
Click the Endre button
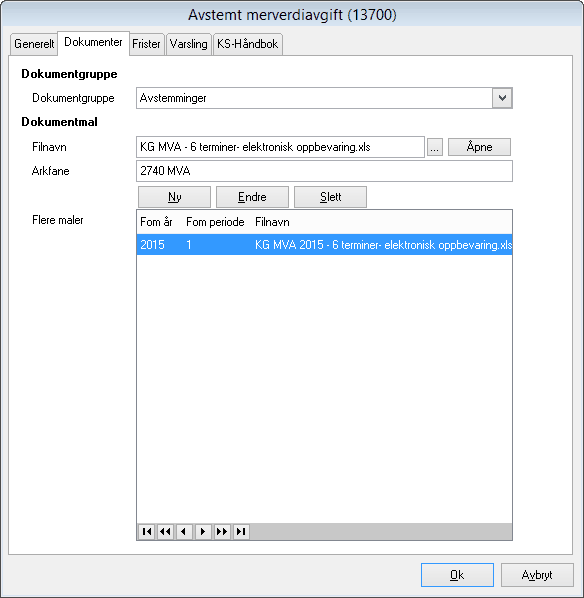[x=252, y=197]
